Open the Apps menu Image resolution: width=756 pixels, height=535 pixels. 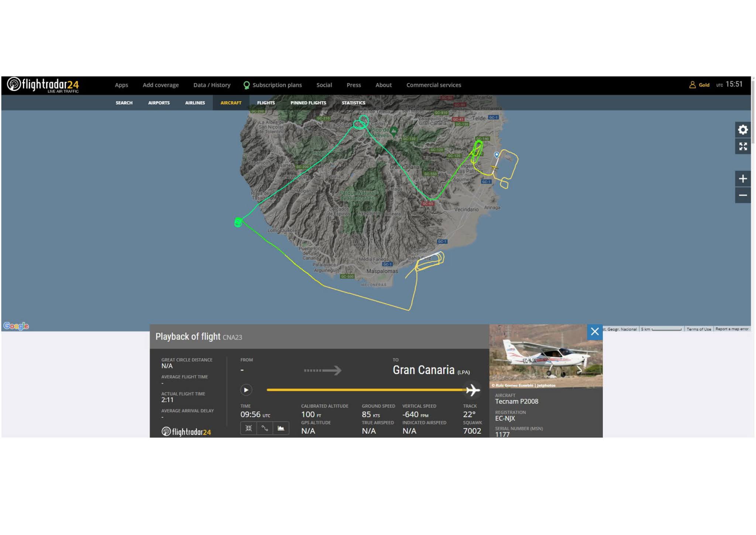121,85
